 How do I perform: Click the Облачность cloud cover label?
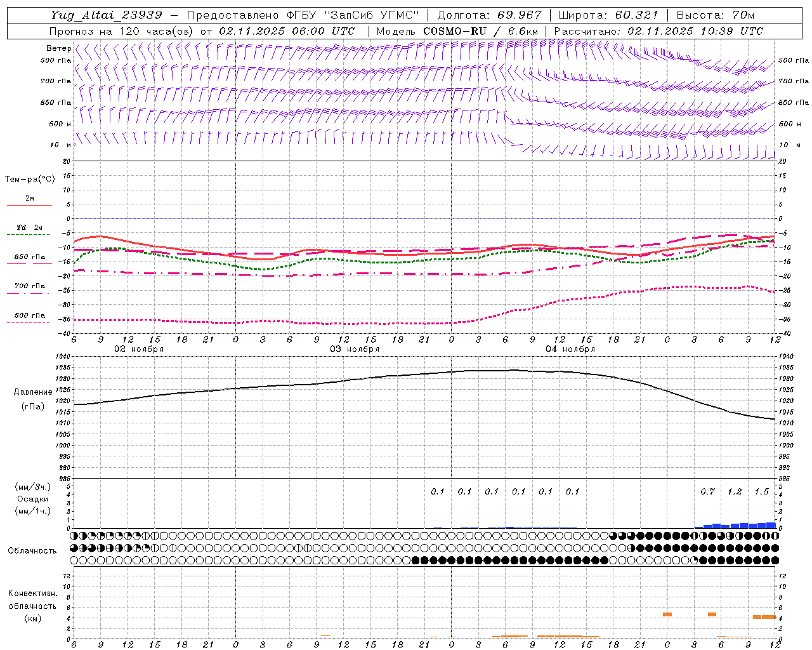coord(32,551)
